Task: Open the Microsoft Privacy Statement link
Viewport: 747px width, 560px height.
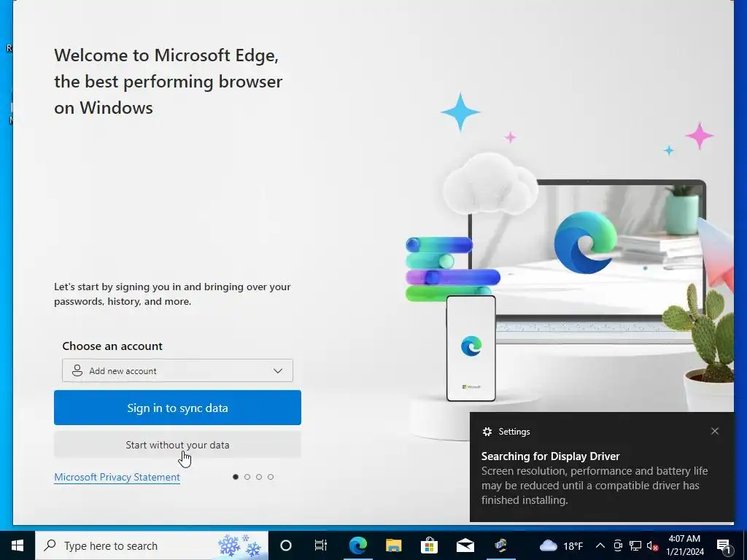Action: [117, 477]
